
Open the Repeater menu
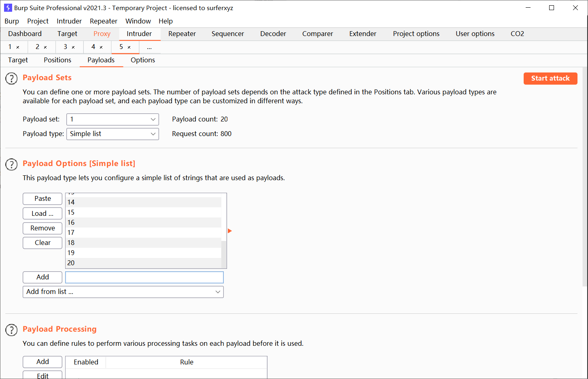[104, 21]
